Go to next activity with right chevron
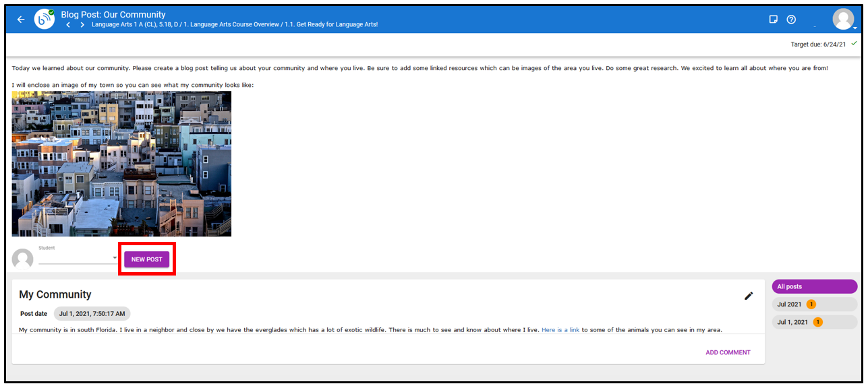Viewport: 868px width, 386px height. point(82,25)
